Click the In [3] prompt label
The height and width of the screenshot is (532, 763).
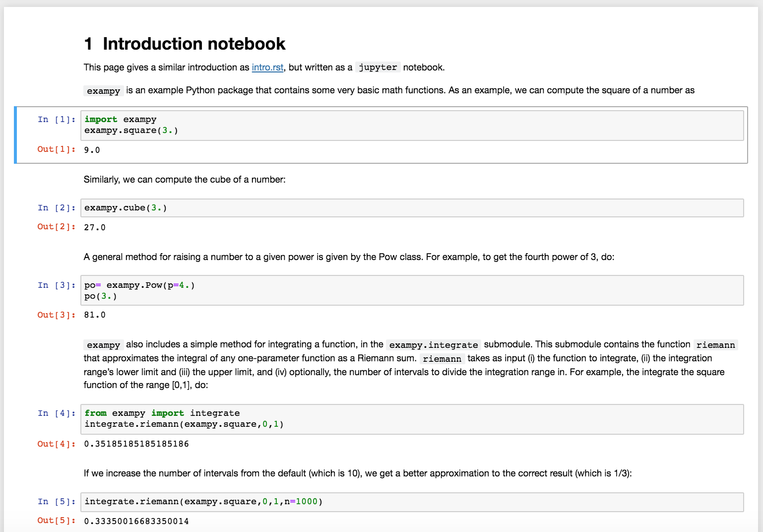57,285
